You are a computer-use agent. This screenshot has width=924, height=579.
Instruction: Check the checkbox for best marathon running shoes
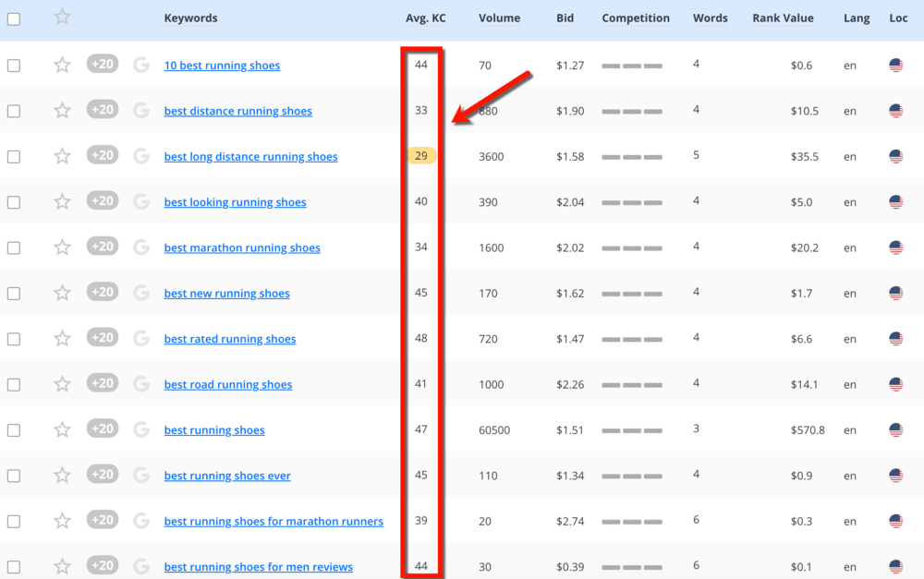click(x=13, y=247)
